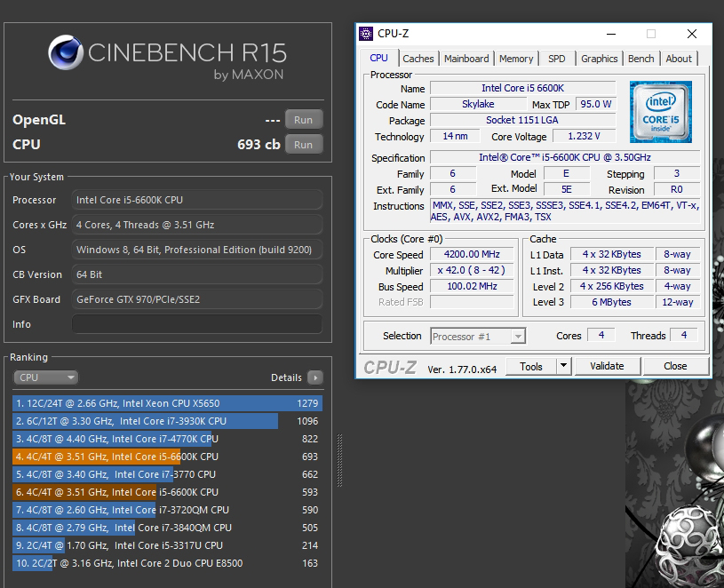Click the Max TDP value 95.0 W
This screenshot has width=724, height=588.
pyautogui.click(x=596, y=104)
